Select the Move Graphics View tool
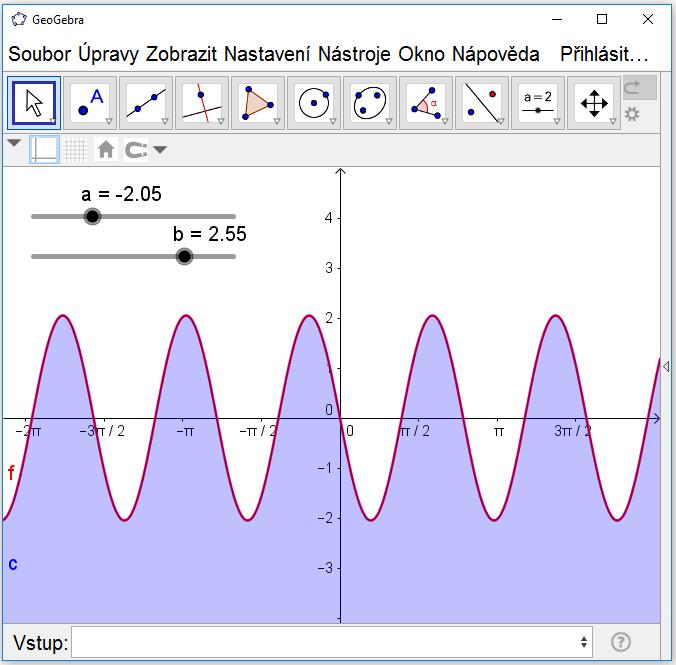 click(594, 103)
